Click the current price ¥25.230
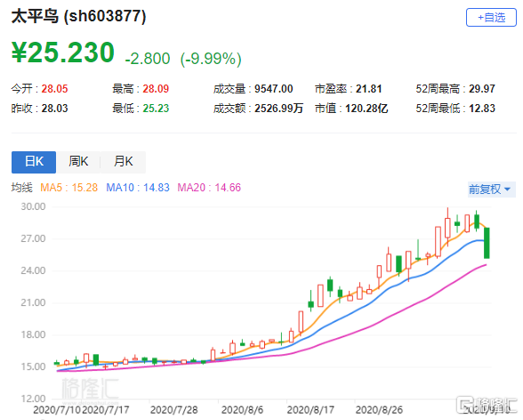 point(63,52)
